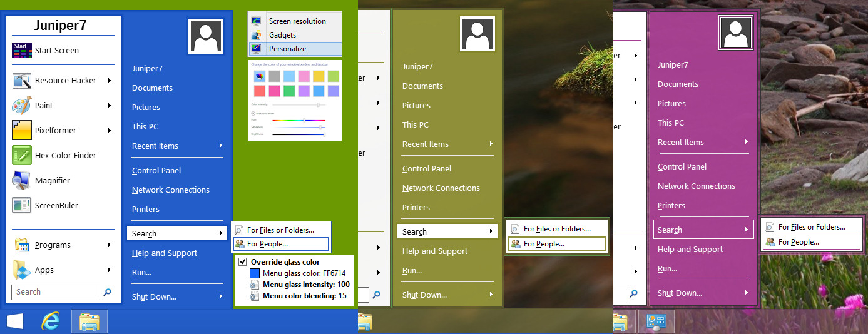Click the Search box in the blue menu
868x334 pixels.
click(x=55, y=292)
